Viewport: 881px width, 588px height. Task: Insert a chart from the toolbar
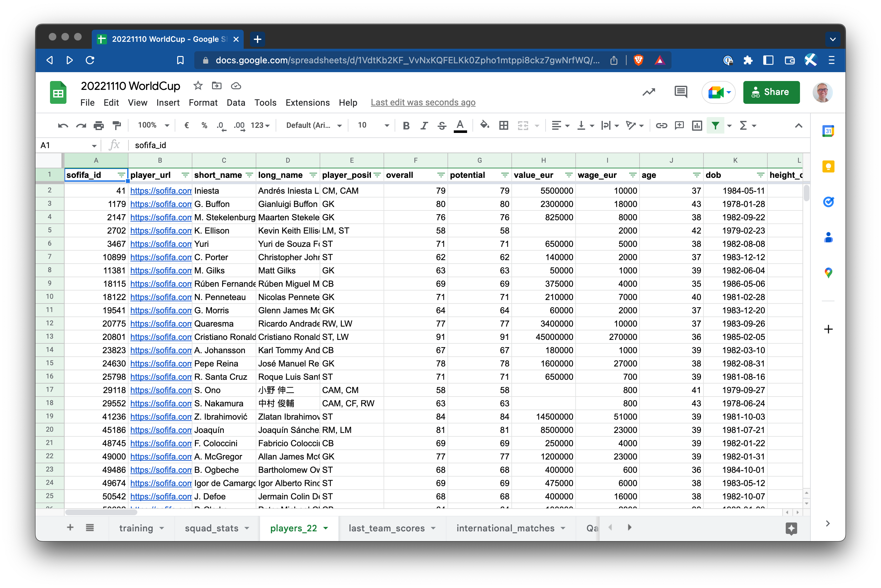(697, 125)
